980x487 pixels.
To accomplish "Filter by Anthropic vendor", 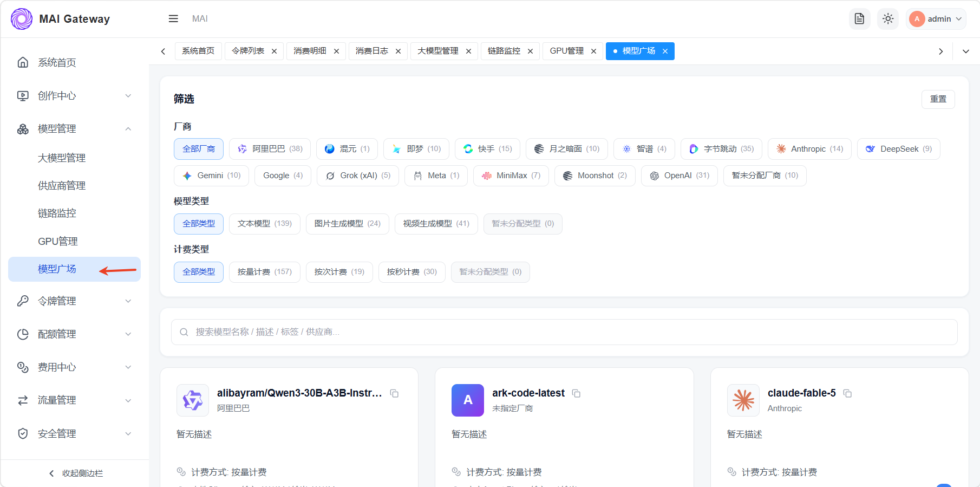I will [809, 149].
